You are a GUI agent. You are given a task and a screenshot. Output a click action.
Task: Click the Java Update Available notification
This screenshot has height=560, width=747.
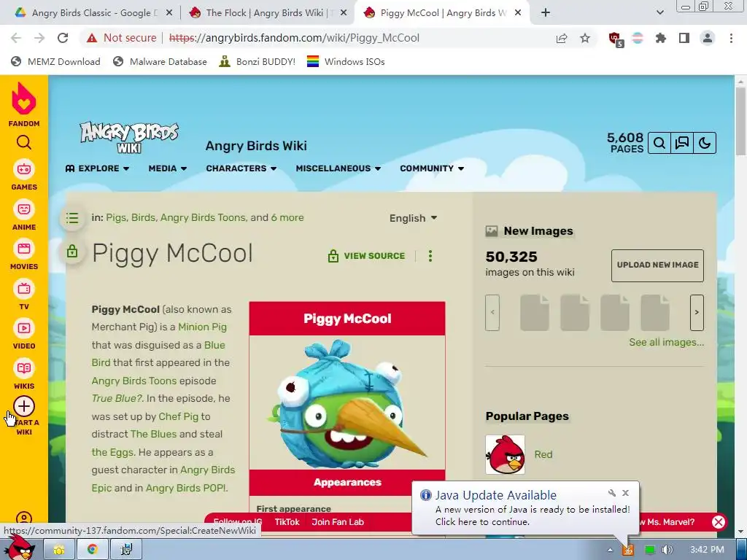525,508
